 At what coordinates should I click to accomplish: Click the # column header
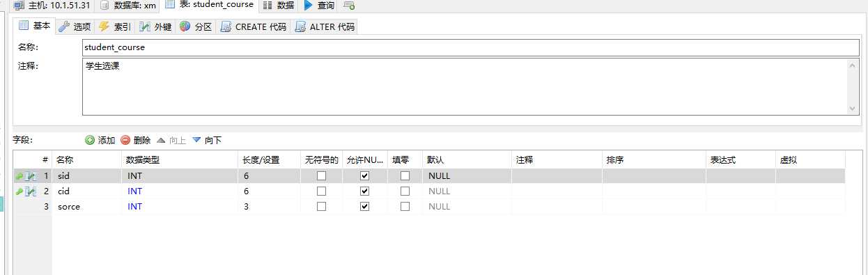click(x=33, y=160)
